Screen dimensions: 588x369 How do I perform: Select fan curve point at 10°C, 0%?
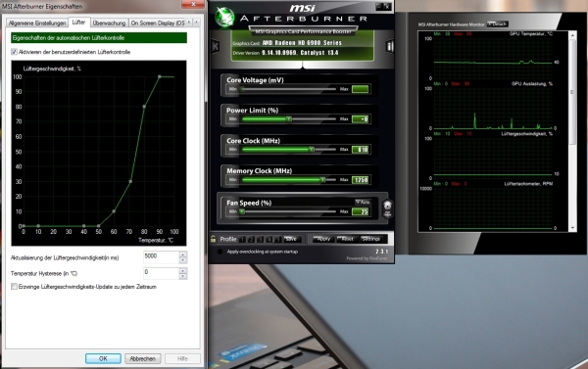[38, 226]
